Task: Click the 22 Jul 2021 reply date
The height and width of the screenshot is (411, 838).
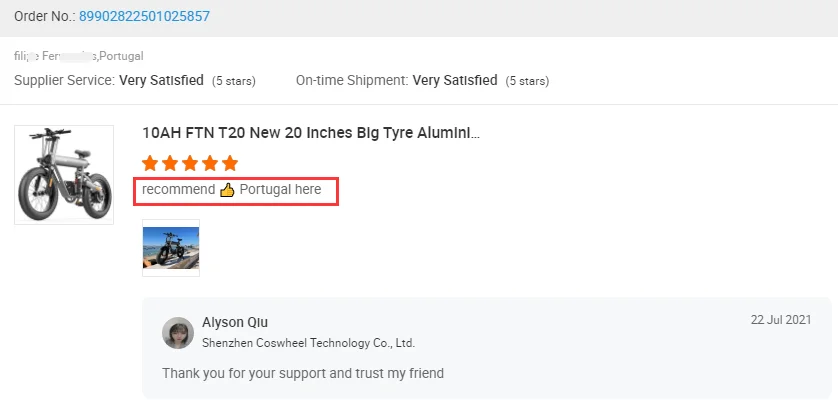Action: 780,320
